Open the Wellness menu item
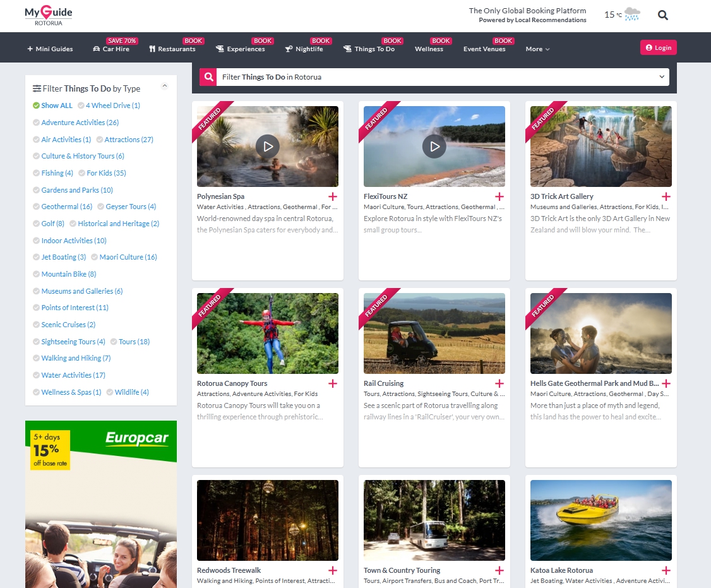 pos(429,49)
